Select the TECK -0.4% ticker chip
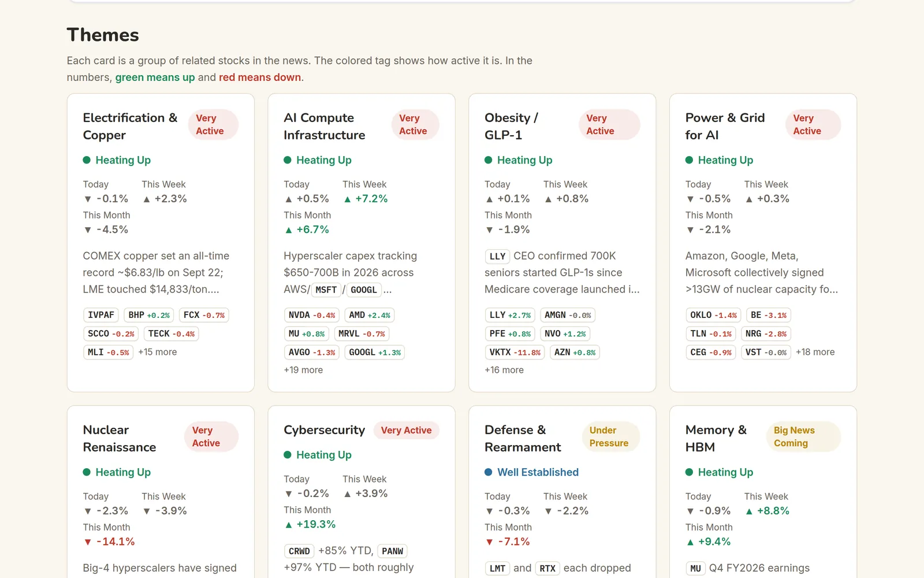The height and width of the screenshot is (578, 924). [x=171, y=334]
